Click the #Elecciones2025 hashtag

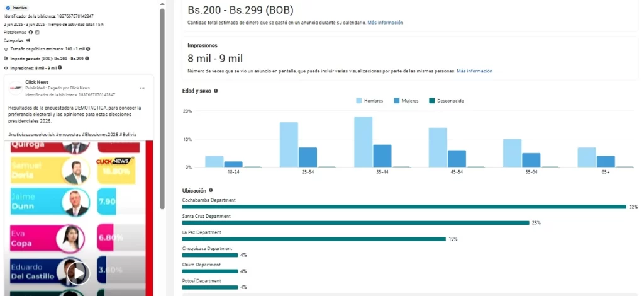pyautogui.click(x=101, y=134)
